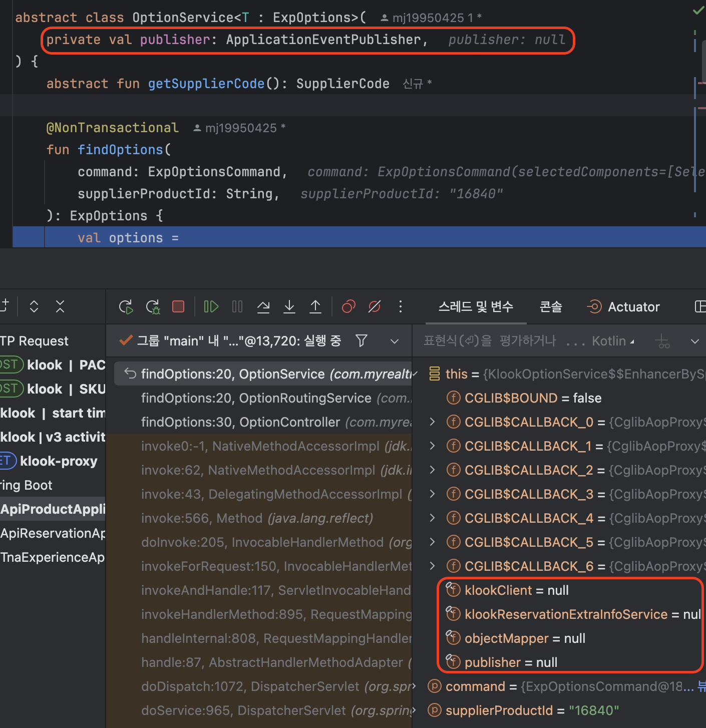Click the @NonTransactional annotation
Image resolution: width=706 pixels, height=728 pixels.
[112, 128]
